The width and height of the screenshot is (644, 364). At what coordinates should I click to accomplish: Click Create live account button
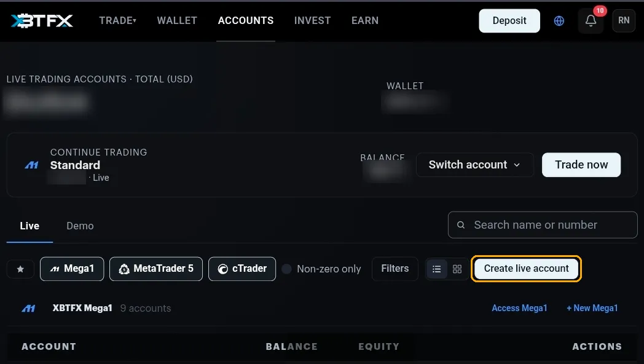526,269
